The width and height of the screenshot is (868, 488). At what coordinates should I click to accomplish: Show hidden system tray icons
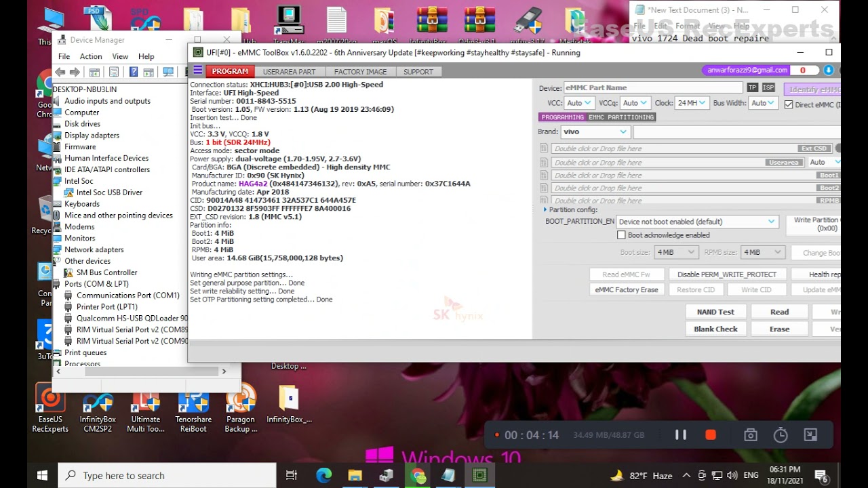[x=686, y=475]
